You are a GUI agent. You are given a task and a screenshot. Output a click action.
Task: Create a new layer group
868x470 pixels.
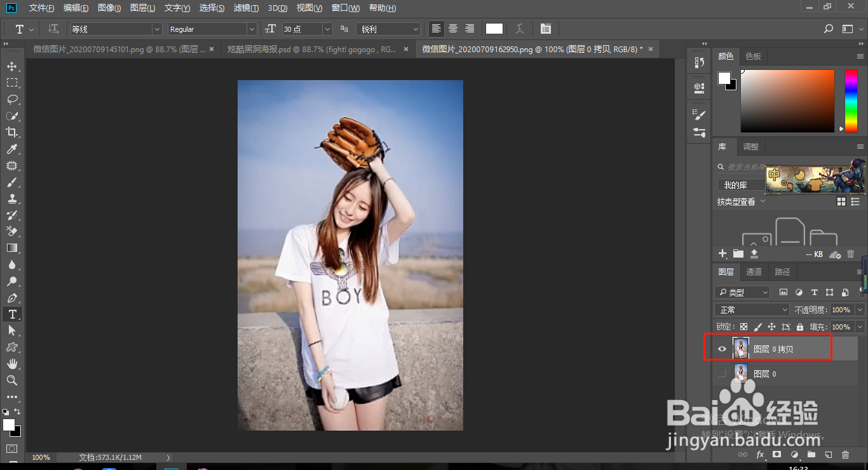(811, 455)
